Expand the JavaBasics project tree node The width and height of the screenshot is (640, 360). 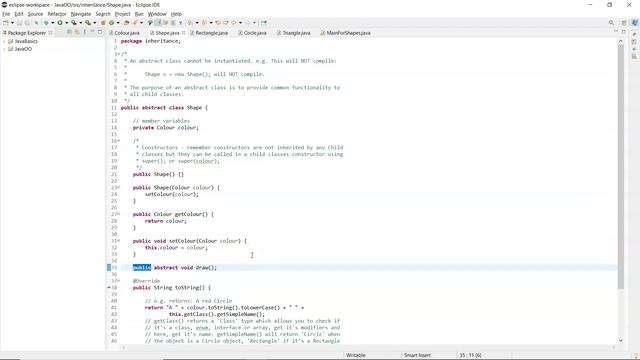pos(4,41)
